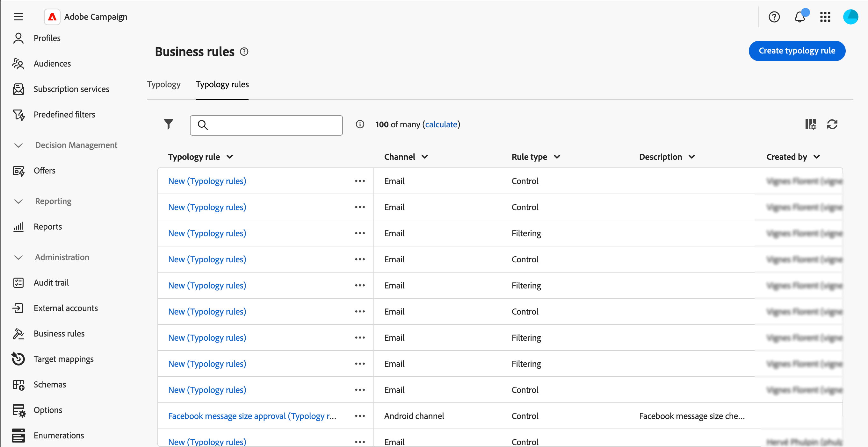Collapse the Administration section

(x=18, y=257)
